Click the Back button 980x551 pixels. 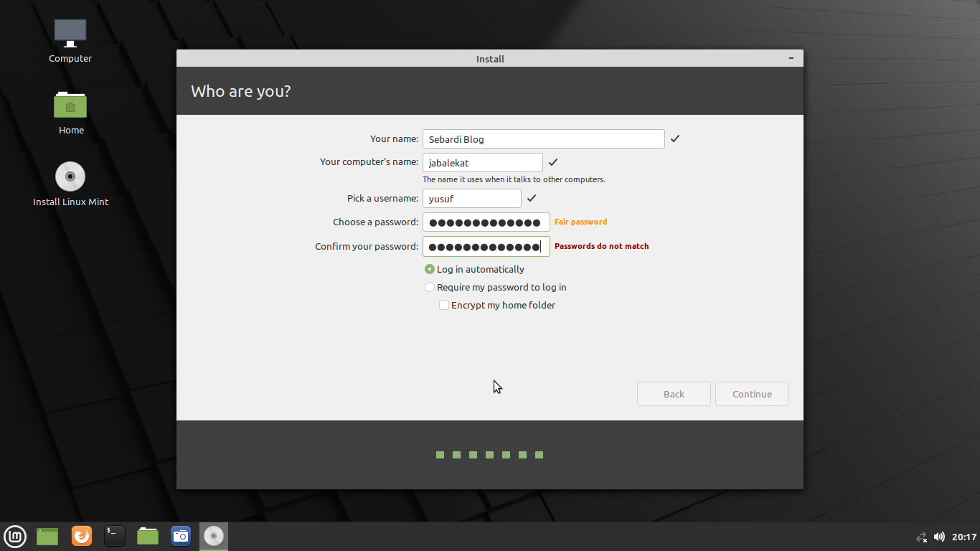point(674,393)
